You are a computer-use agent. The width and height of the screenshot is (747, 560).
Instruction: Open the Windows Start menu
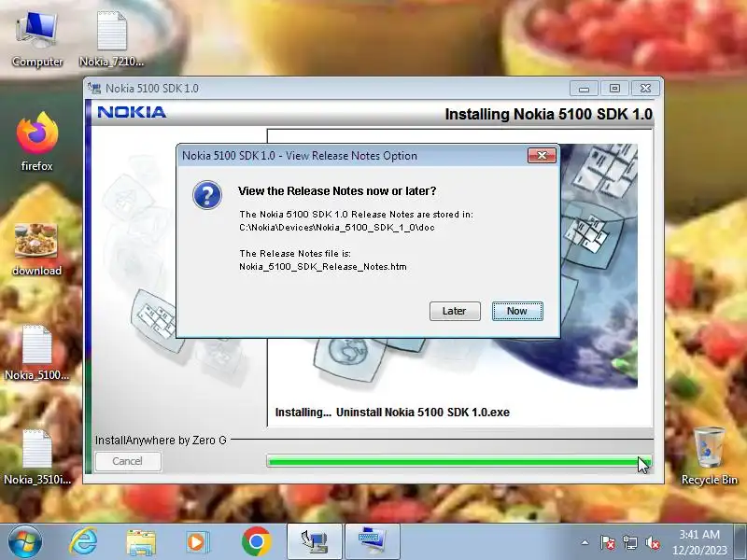pos(24,542)
